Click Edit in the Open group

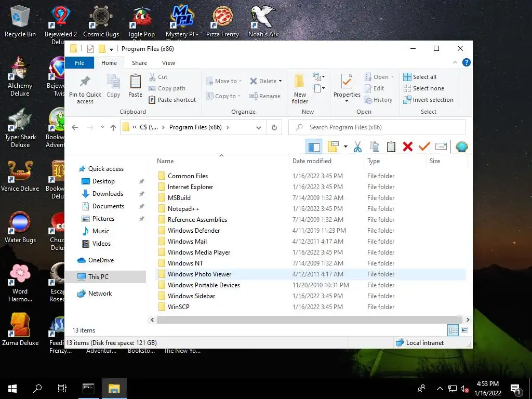[x=374, y=88]
